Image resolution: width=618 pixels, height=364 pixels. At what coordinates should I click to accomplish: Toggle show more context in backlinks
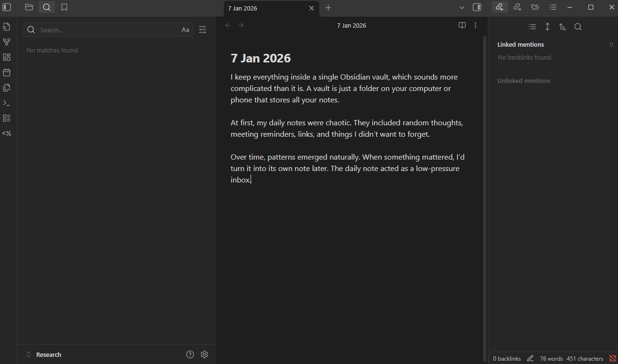click(x=547, y=27)
